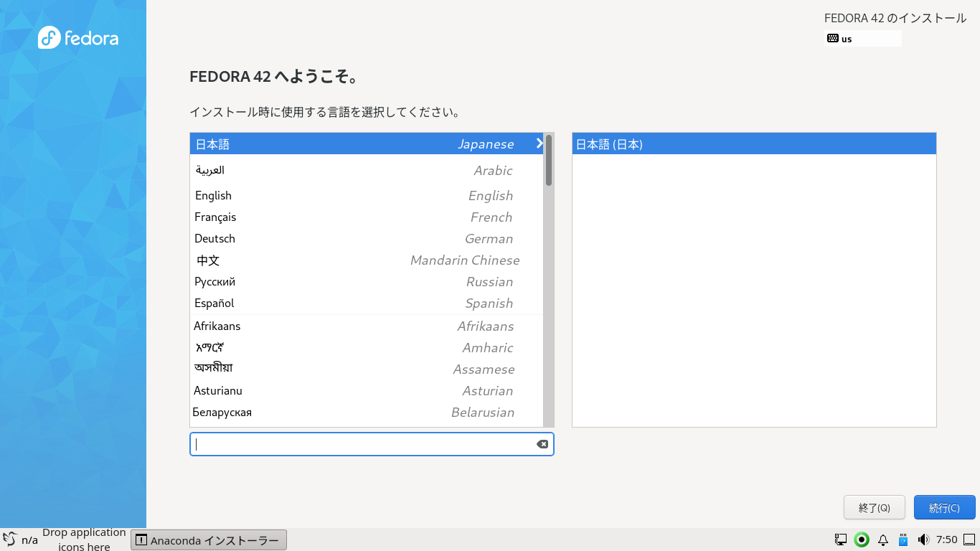The height and width of the screenshot is (551, 980).
Task: Choose Français French in the list
Action: [x=367, y=217]
